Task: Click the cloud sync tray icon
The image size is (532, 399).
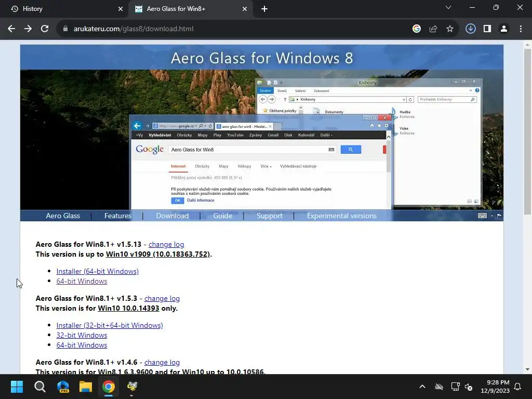Action: point(439,387)
